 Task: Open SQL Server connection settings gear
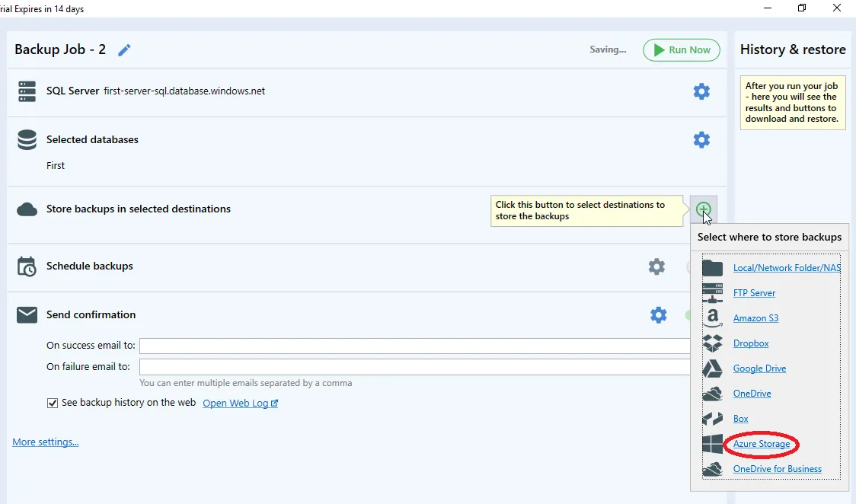coord(701,91)
